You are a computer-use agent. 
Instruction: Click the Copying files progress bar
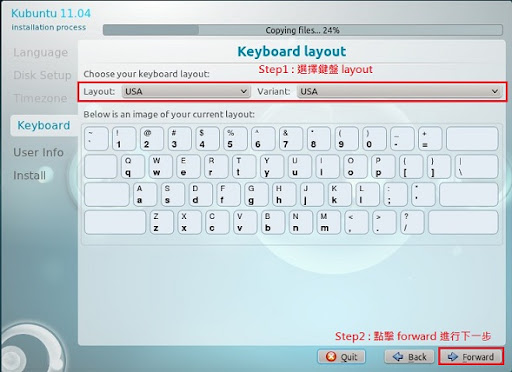[x=302, y=30]
